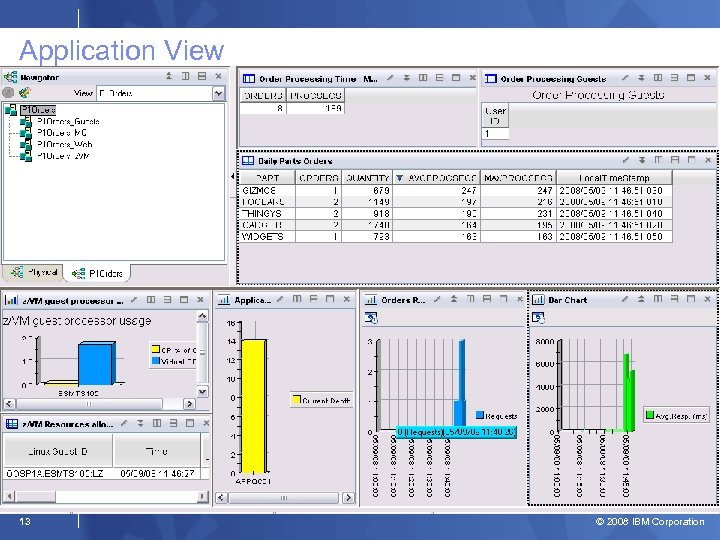Split Navigator panel vertically
This screenshot has width=720, height=540.
coord(186,76)
